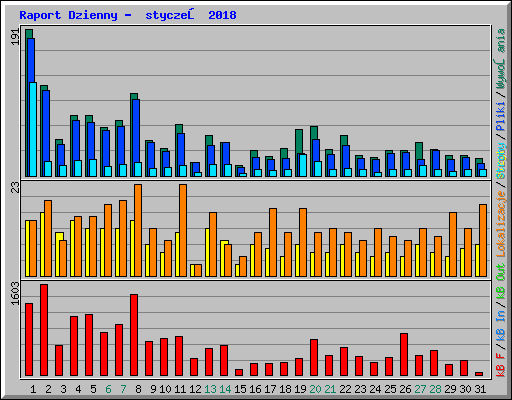
Task: Select the blue files bar for day 8
Action: (136, 131)
